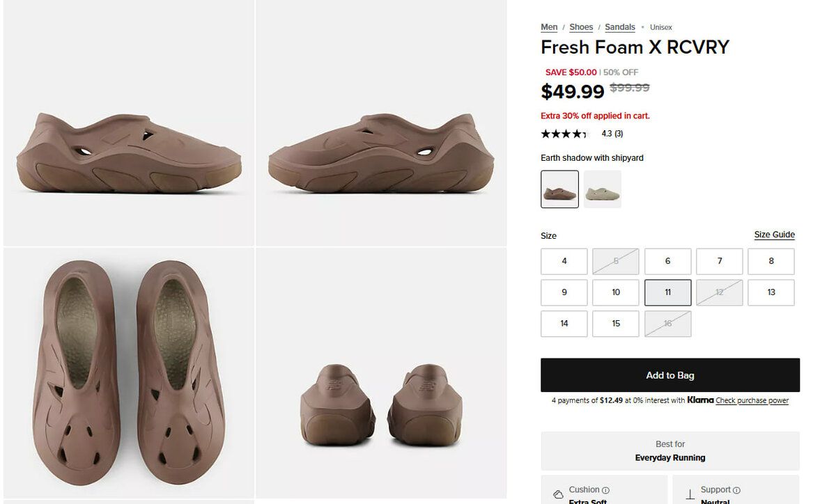Open the left side-profile shoe image
This screenshot has height=504, width=836.
(x=129, y=153)
